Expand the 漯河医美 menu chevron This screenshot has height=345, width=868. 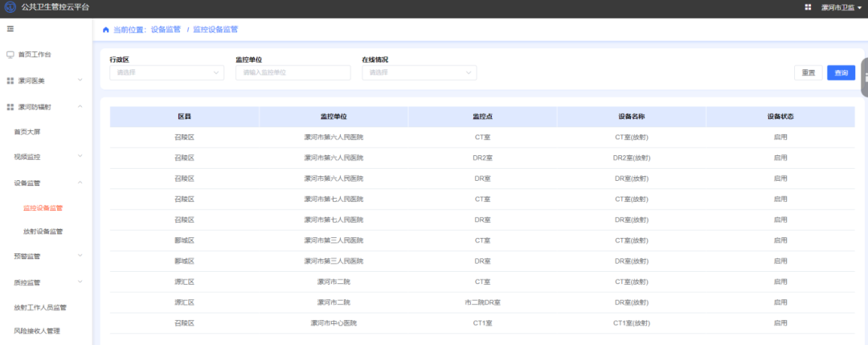coord(80,80)
